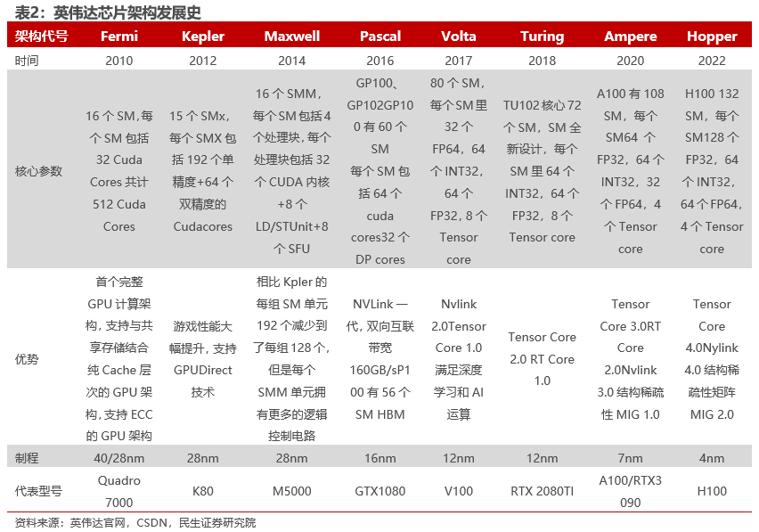Click the Volta cell Nvlink 2.0Tensor Core 1.0
This screenshot has height=532, width=759.
[x=459, y=359]
